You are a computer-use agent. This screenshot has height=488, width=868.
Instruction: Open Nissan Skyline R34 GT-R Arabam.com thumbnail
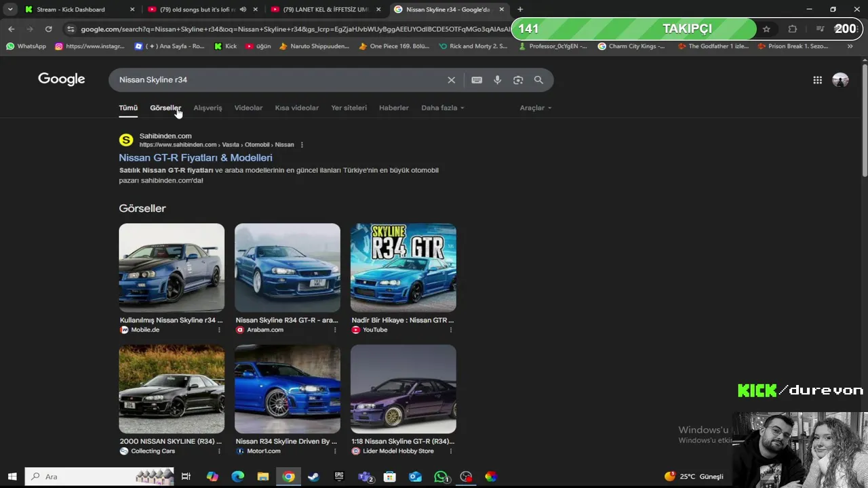(x=288, y=268)
